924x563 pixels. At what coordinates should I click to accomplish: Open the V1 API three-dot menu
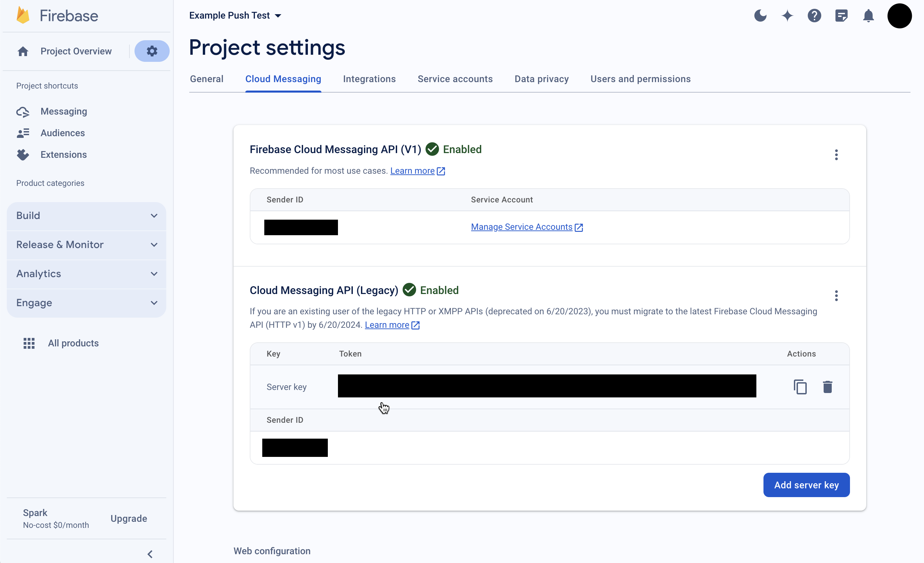836,154
